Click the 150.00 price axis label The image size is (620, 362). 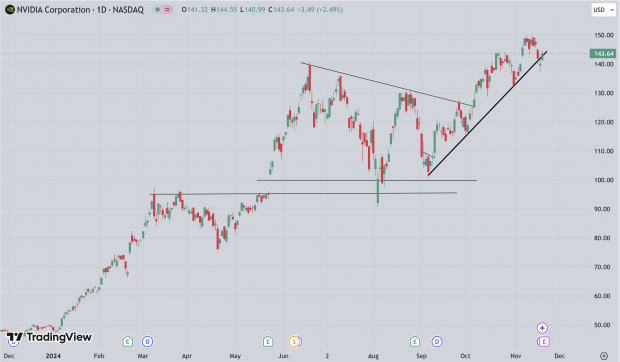tap(604, 35)
